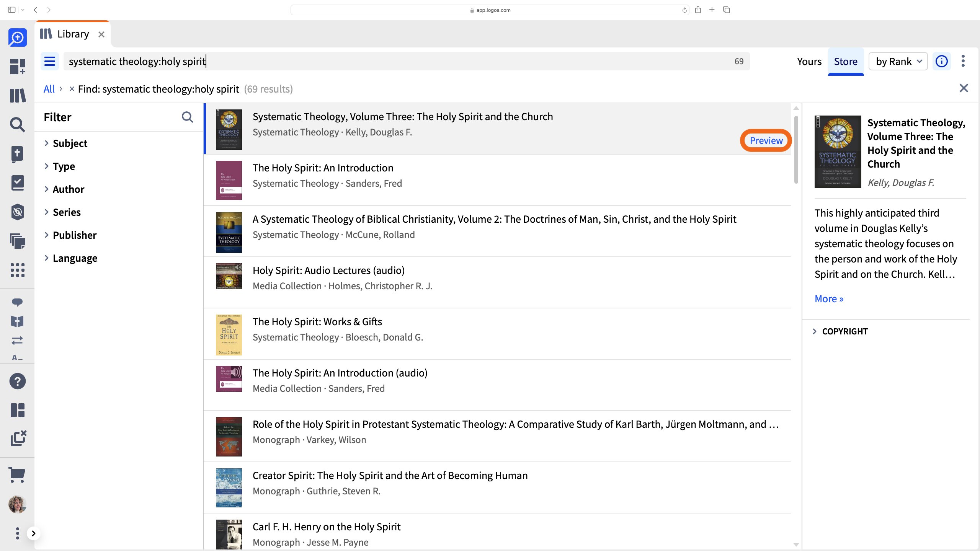980x551 pixels.
Task: Click Safari share icon
Action: coord(698,10)
